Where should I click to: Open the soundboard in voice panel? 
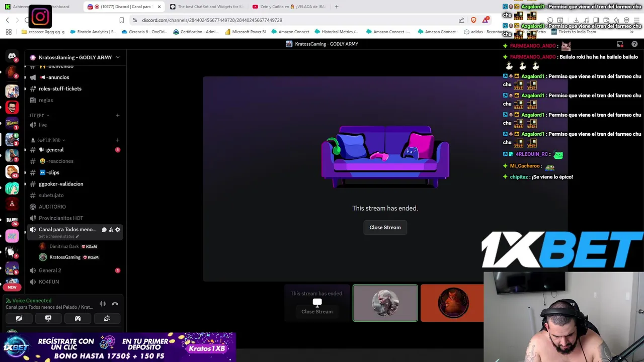coord(107,318)
